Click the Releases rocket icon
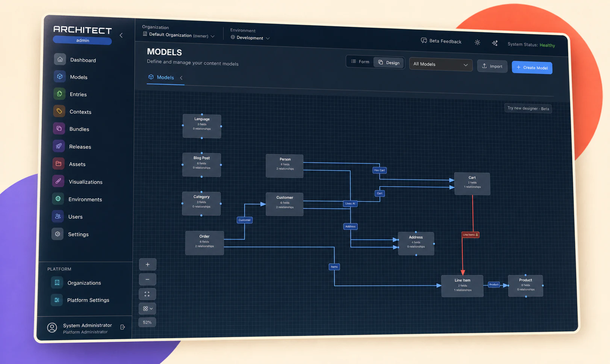Viewport: 610px width, 364px height. (x=59, y=146)
